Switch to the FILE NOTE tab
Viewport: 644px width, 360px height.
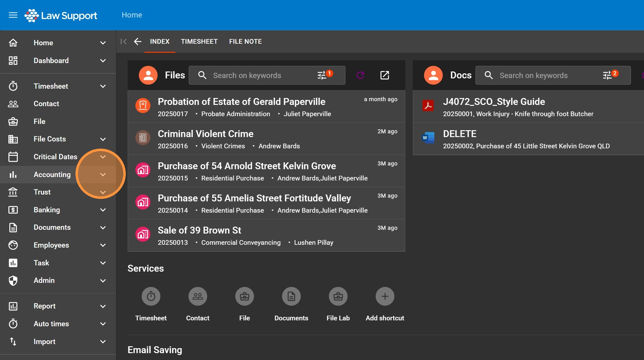(x=245, y=42)
